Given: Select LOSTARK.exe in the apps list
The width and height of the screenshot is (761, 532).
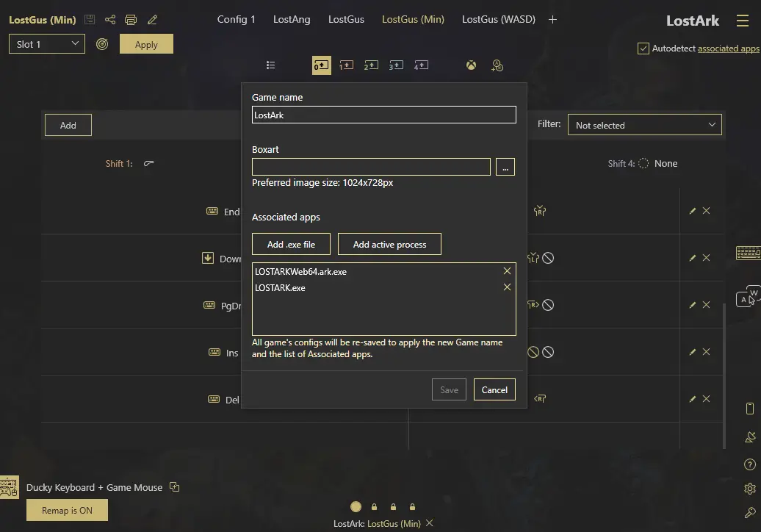Looking at the screenshot, I should point(280,288).
